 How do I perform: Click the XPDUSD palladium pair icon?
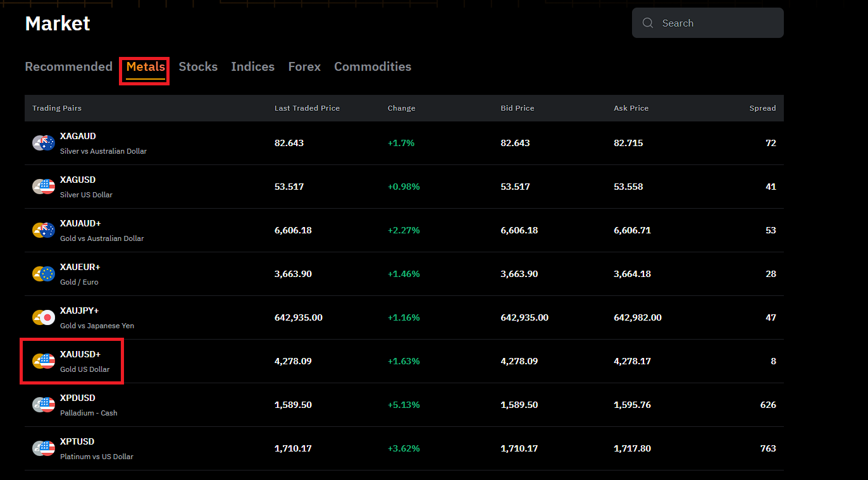click(44, 405)
